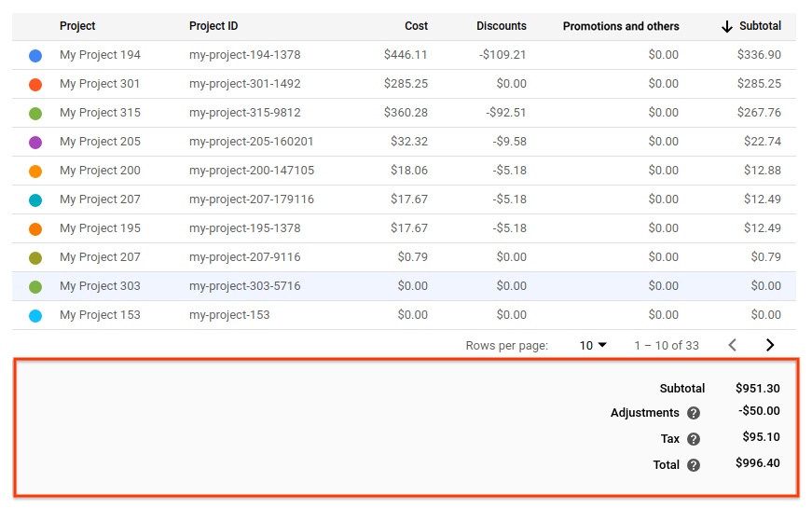Select the My Project 194 name
The image size is (812, 509).
100,54
